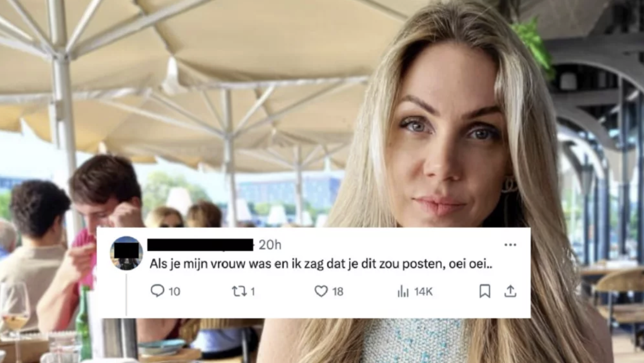Click the like count number 18
Image resolution: width=644 pixels, height=363 pixels.
338,291
